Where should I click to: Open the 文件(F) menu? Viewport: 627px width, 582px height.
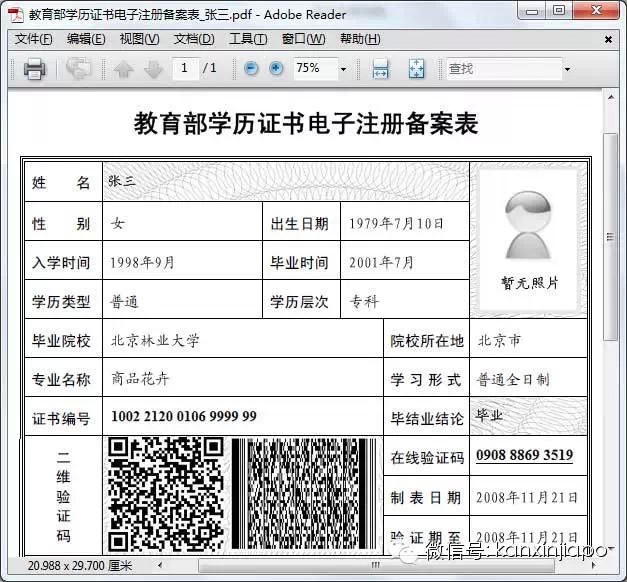pyautogui.click(x=33, y=40)
